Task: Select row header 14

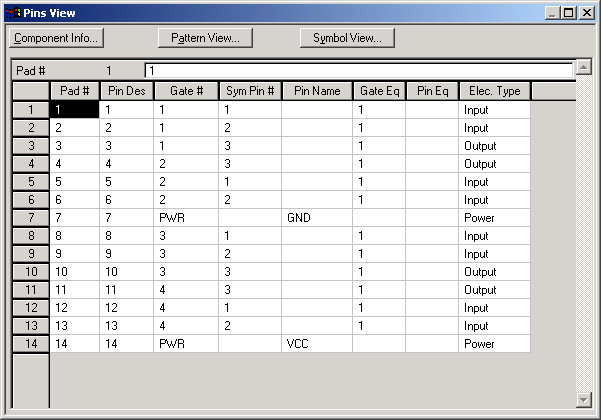Action: (x=31, y=344)
